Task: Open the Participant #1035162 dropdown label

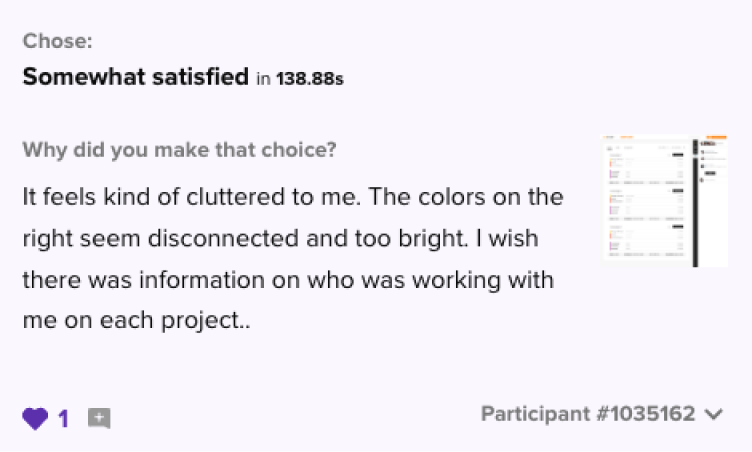Action: click(588, 414)
